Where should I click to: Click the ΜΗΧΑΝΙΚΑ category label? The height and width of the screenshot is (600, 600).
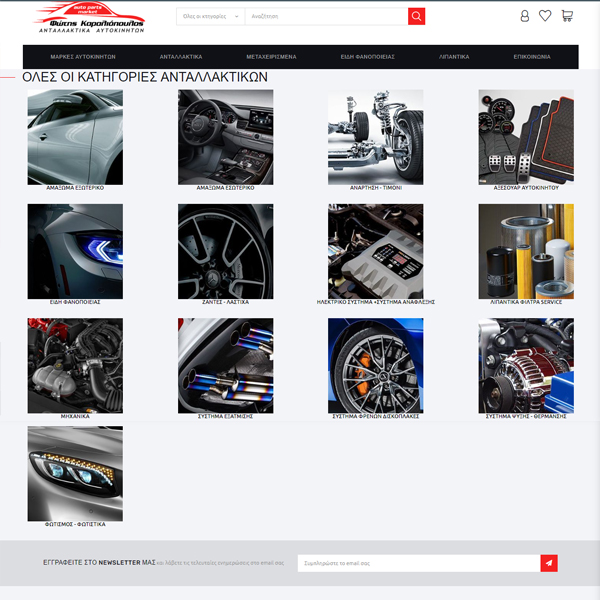[75, 416]
